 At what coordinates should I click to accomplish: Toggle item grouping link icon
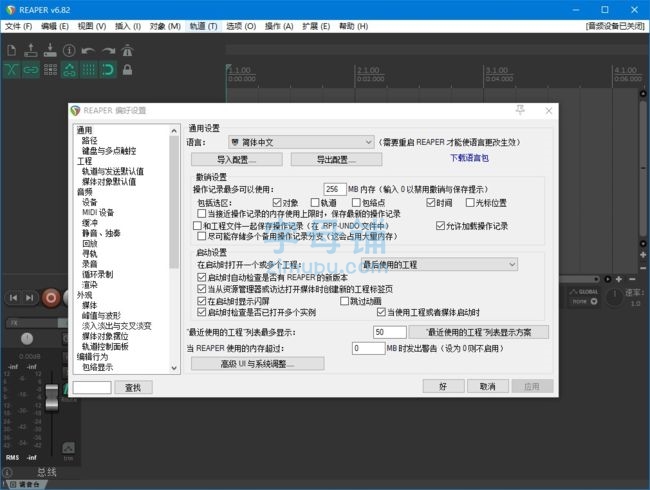pos(31,70)
